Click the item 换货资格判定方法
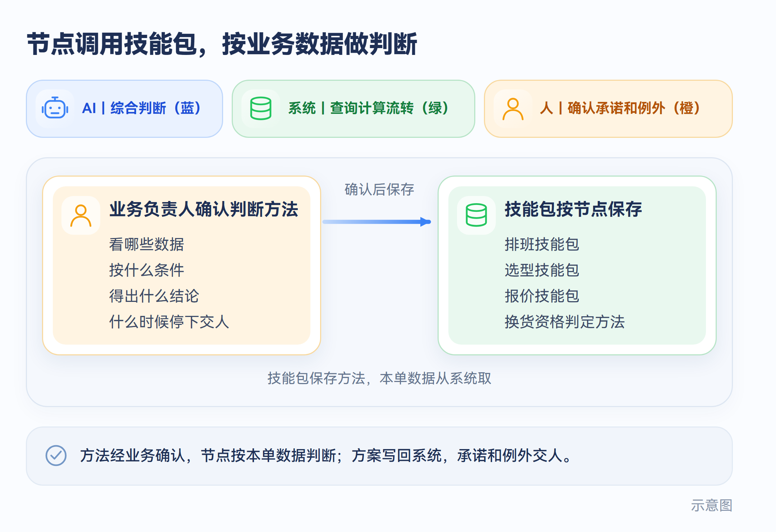 pyautogui.click(x=565, y=322)
